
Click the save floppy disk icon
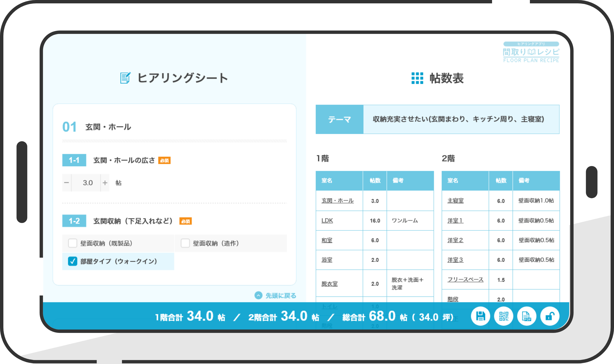[x=480, y=316]
